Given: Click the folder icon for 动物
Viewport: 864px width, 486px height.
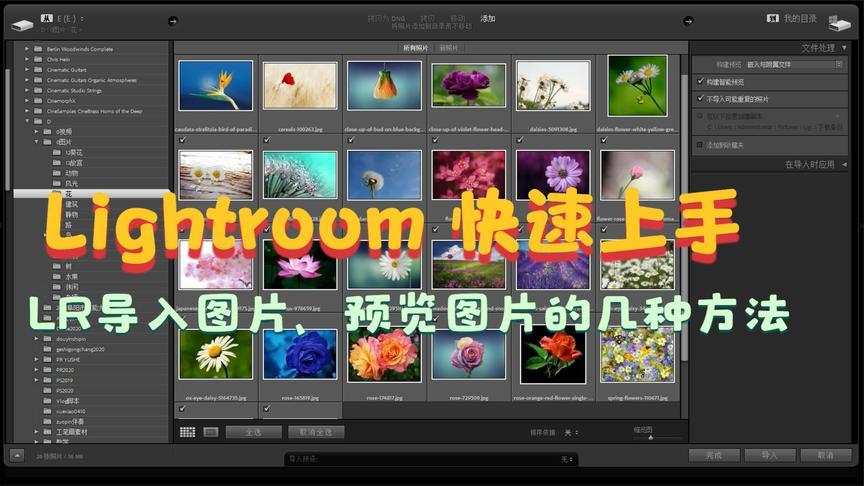Looking at the screenshot, I should pyautogui.click(x=57, y=173).
